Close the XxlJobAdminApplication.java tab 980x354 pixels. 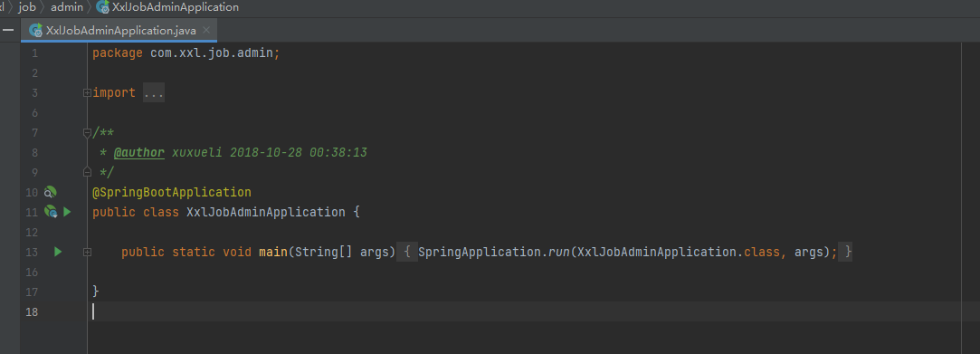(x=206, y=30)
